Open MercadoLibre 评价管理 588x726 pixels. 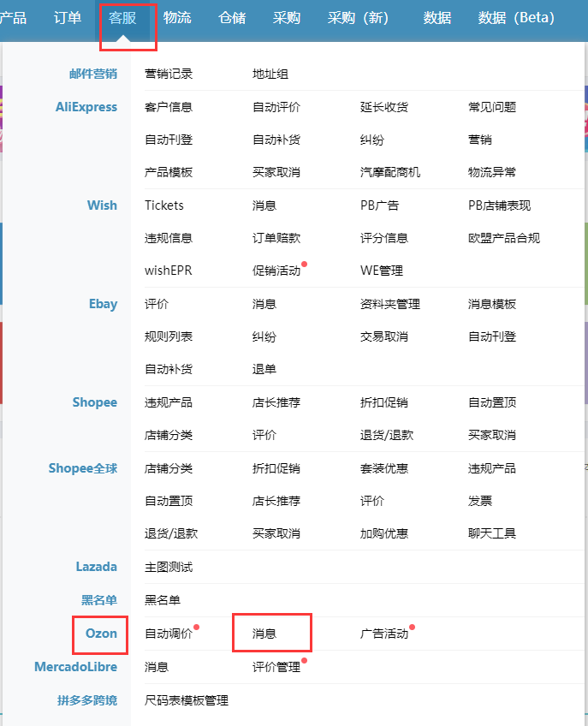[276, 667]
